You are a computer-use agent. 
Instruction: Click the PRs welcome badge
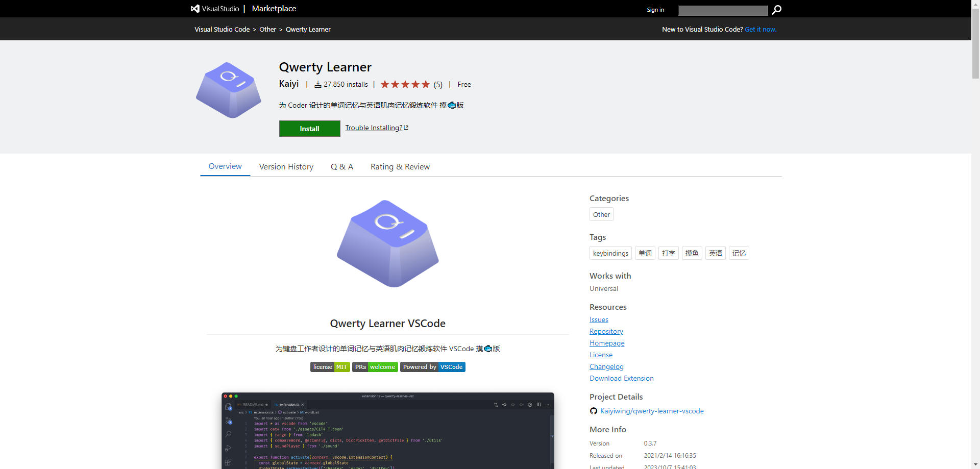click(x=375, y=367)
